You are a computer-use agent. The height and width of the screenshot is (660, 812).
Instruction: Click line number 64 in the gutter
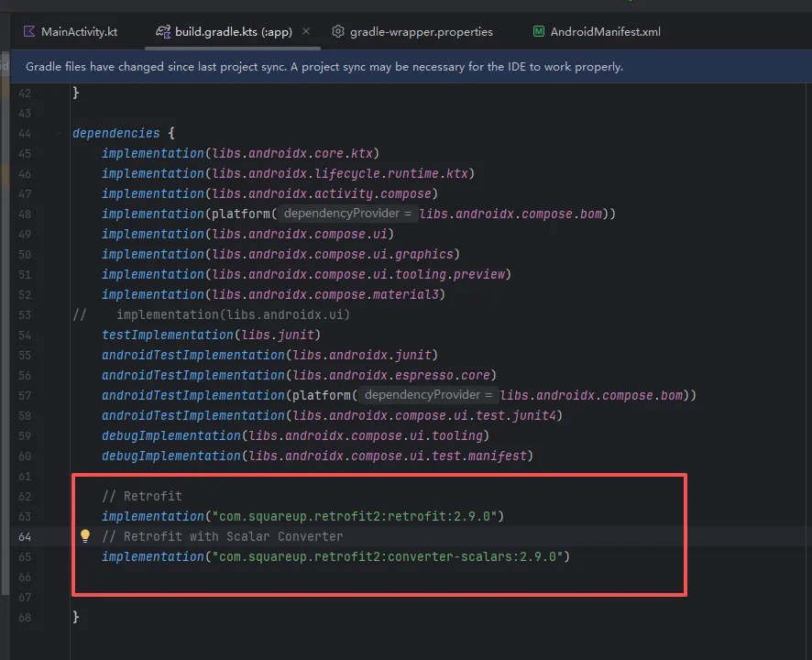click(x=25, y=536)
